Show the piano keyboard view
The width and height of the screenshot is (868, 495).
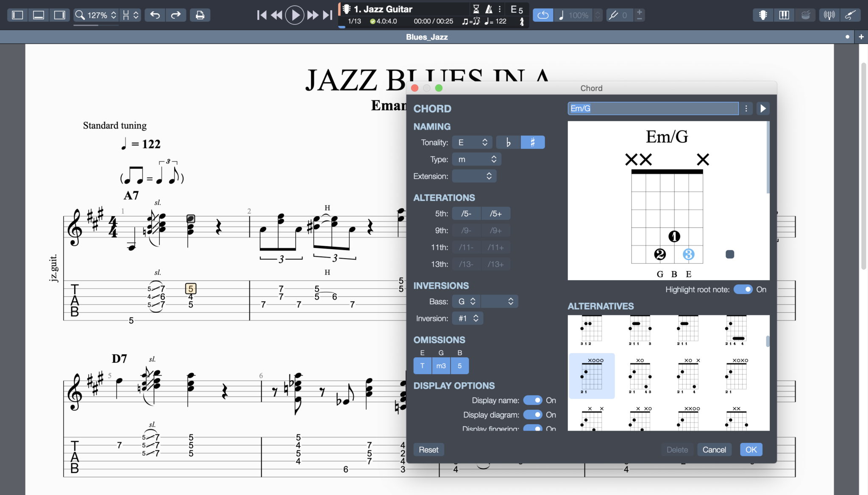click(784, 15)
